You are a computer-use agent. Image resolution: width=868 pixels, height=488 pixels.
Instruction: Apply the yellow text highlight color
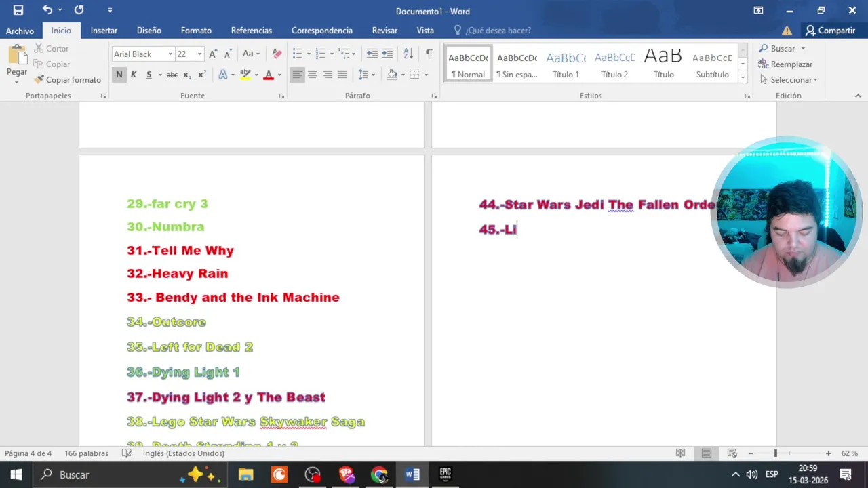point(245,75)
